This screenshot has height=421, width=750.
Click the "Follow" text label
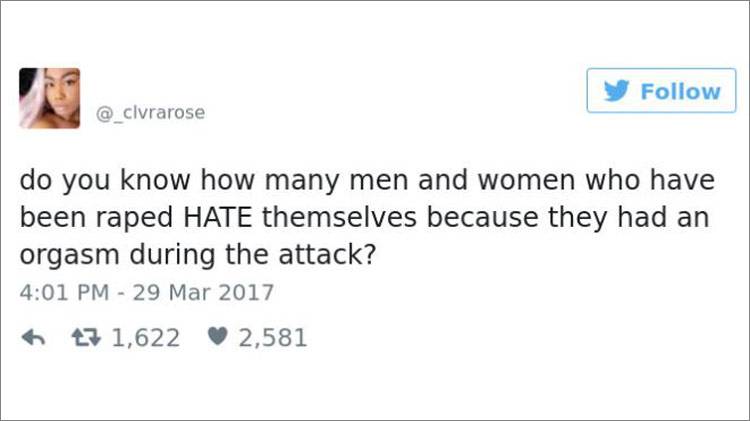click(679, 91)
